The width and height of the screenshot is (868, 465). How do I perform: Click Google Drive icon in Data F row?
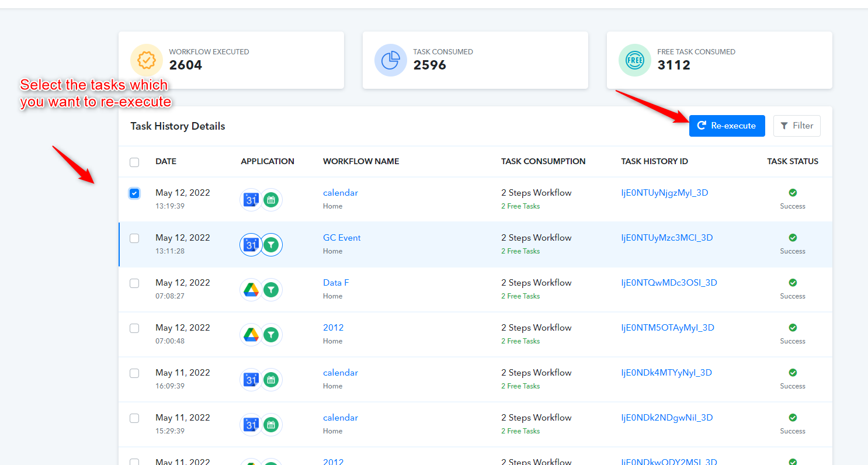(x=251, y=290)
